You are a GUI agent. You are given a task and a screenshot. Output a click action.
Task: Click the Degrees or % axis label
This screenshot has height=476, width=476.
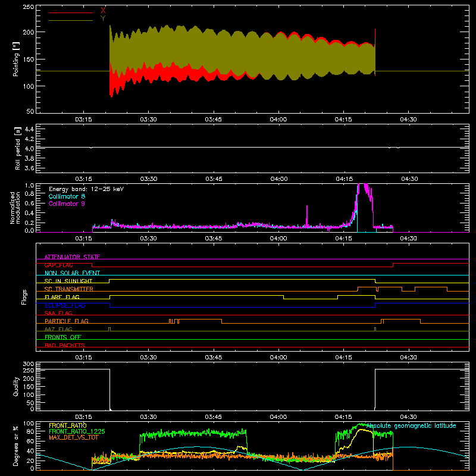(15, 446)
